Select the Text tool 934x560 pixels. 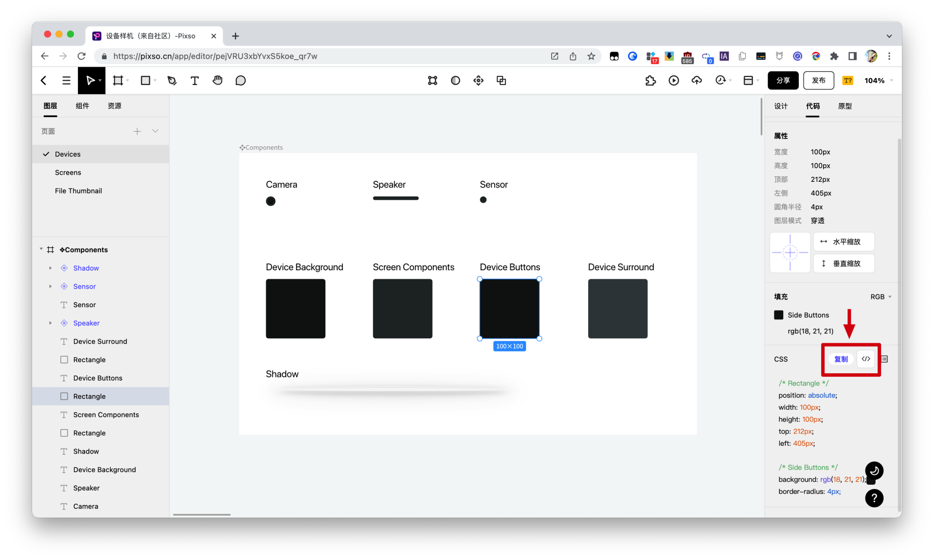[195, 81]
